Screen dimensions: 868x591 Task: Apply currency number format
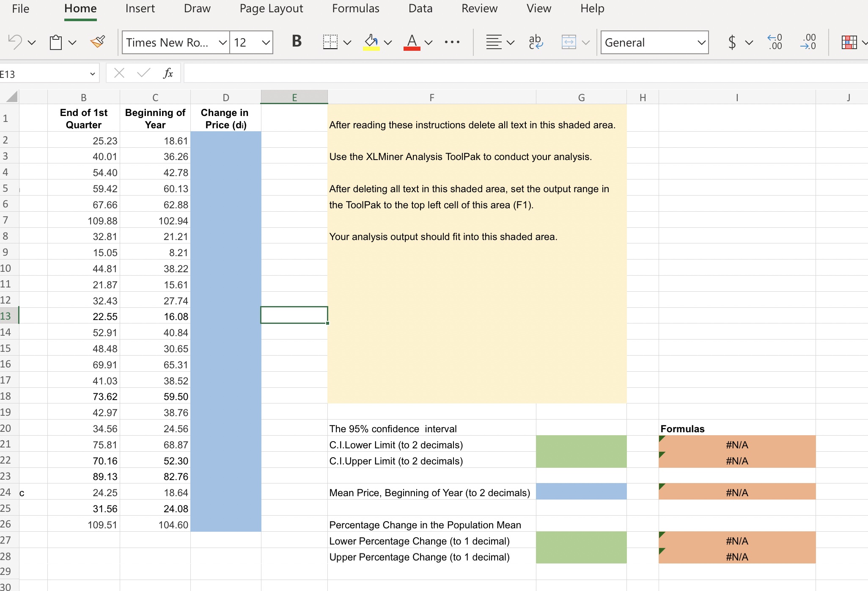click(x=732, y=42)
